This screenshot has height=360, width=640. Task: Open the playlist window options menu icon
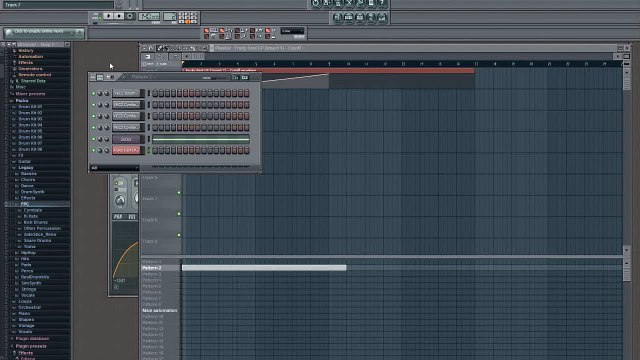(144, 48)
